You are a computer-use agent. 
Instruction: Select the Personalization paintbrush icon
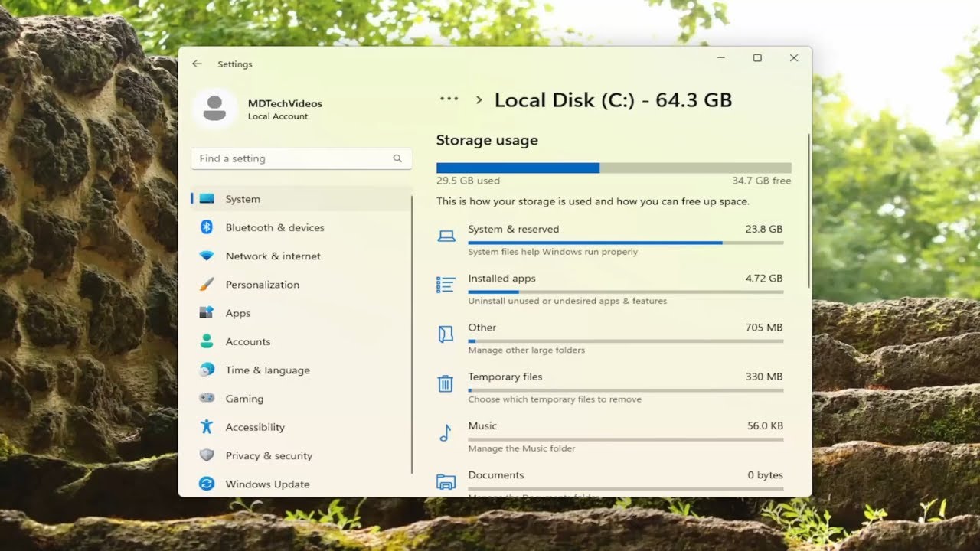pyautogui.click(x=207, y=285)
